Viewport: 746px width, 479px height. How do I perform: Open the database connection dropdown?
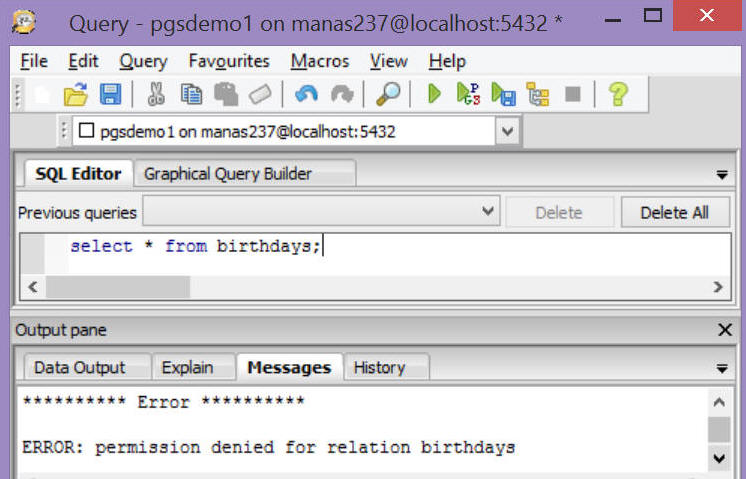[x=508, y=131]
